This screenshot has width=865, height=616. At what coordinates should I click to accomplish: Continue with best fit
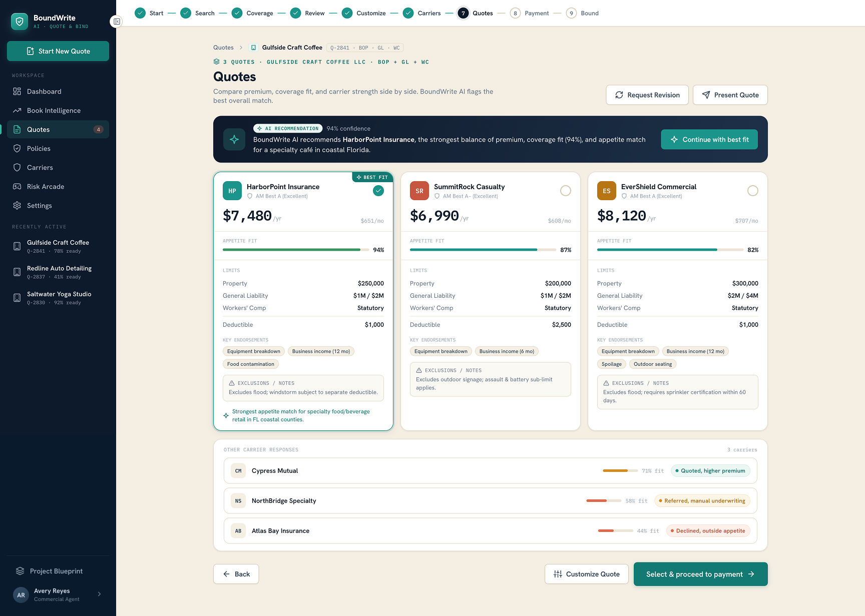pyautogui.click(x=709, y=140)
